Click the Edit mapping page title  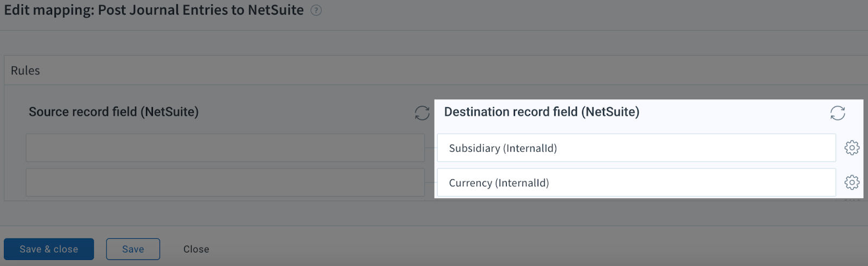point(154,10)
